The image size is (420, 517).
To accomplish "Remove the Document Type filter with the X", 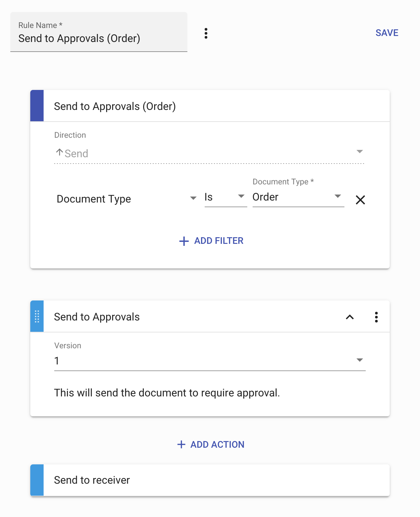I will pyautogui.click(x=360, y=200).
